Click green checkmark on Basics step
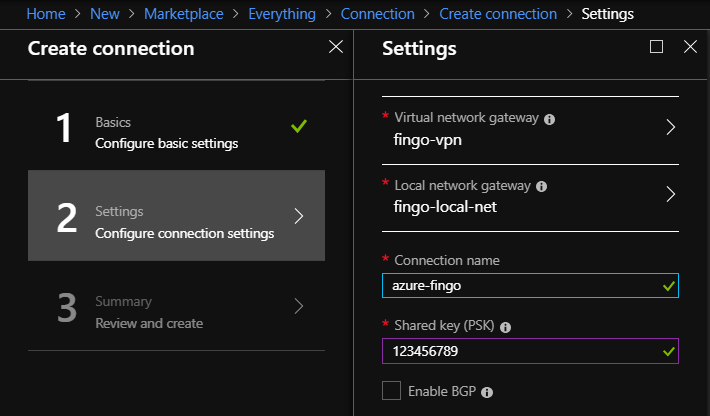 pyautogui.click(x=299, y=126)
